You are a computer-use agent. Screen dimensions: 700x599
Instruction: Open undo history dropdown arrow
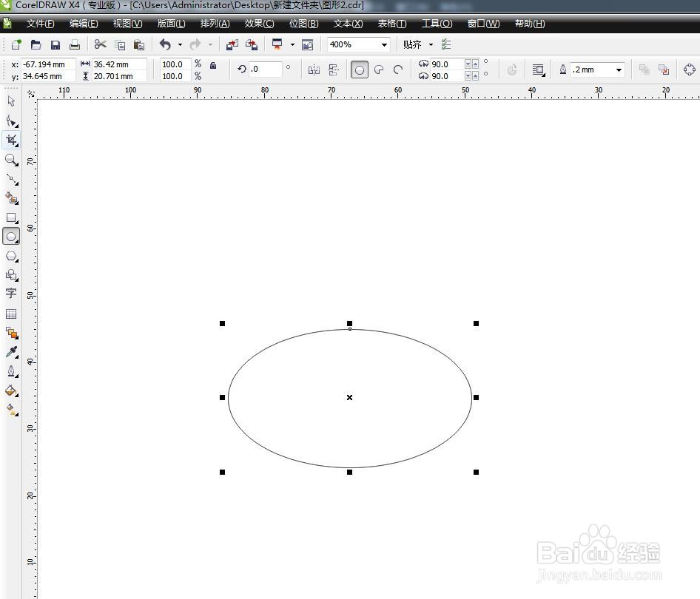[180, 44]
